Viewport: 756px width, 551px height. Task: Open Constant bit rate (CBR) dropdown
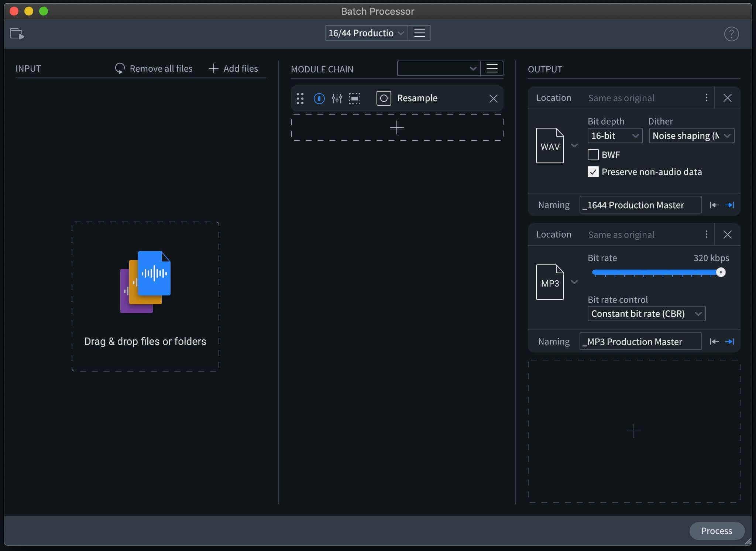pos(646,314)
